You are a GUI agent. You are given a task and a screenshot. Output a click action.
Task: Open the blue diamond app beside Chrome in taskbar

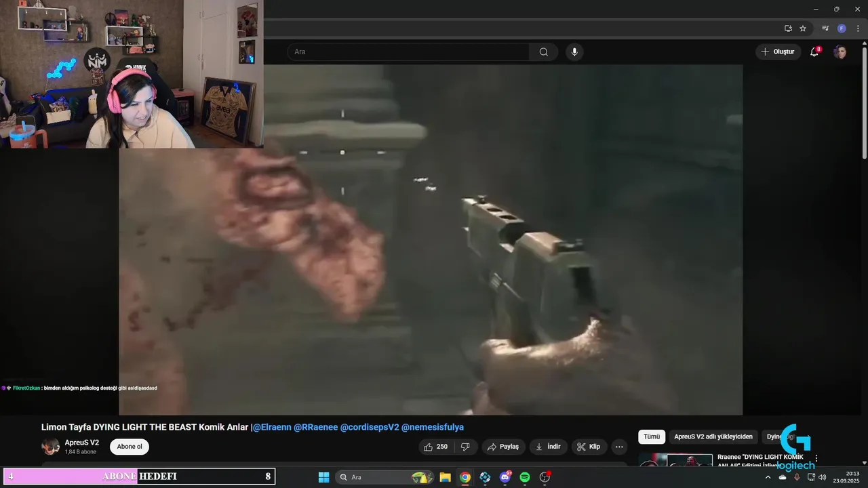(485, 477)
